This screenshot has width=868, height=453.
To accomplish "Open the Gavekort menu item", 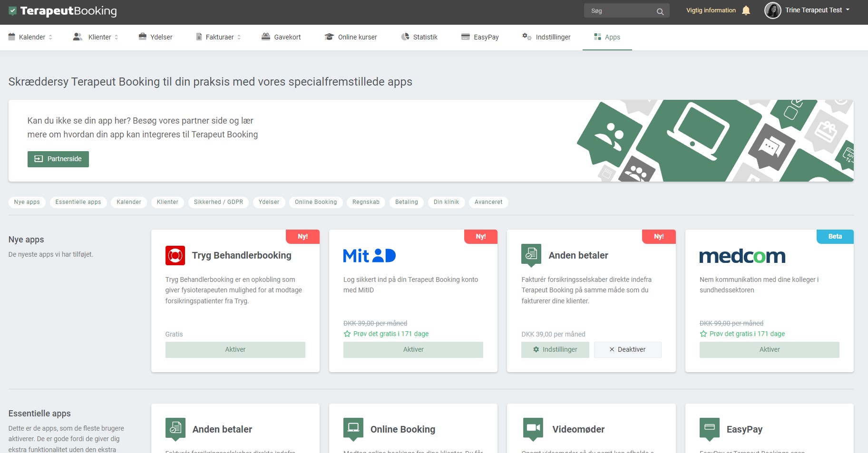I will tap(281, 37).
